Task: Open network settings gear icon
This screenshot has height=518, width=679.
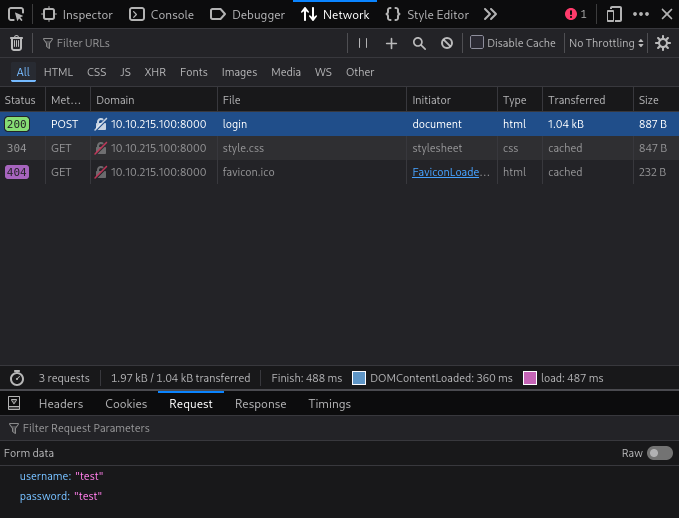Action: pos(662,43)
